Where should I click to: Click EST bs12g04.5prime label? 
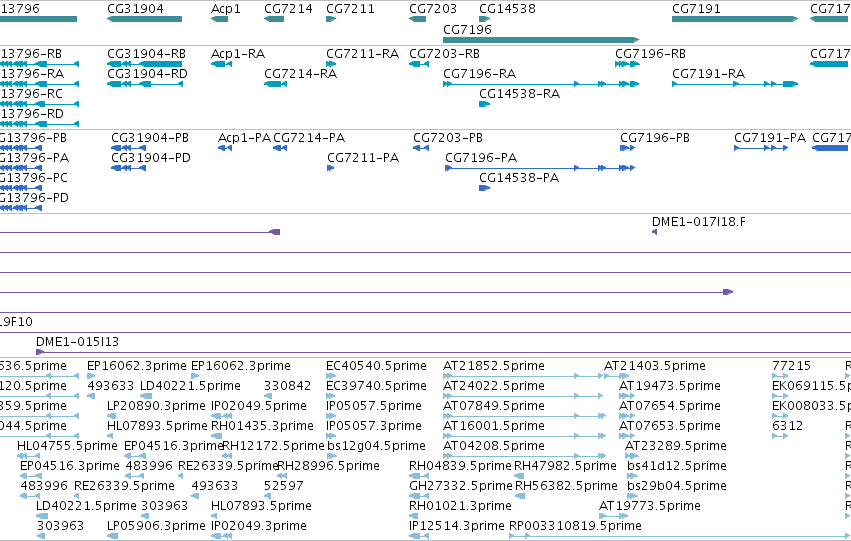click(x=376, y=446)
